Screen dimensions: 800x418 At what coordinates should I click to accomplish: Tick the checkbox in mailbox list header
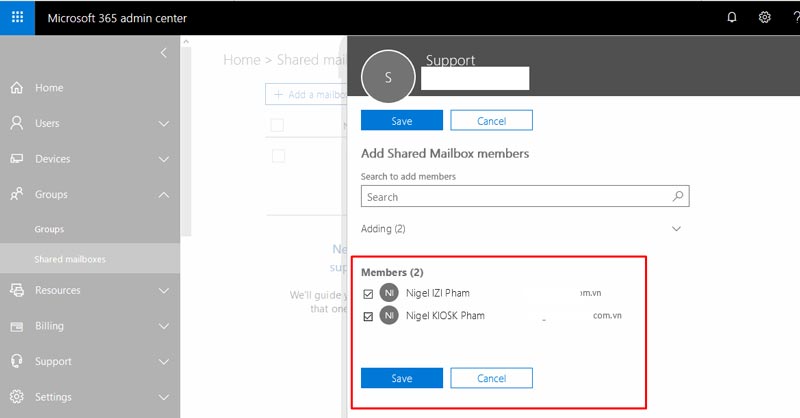coord(278,125)
